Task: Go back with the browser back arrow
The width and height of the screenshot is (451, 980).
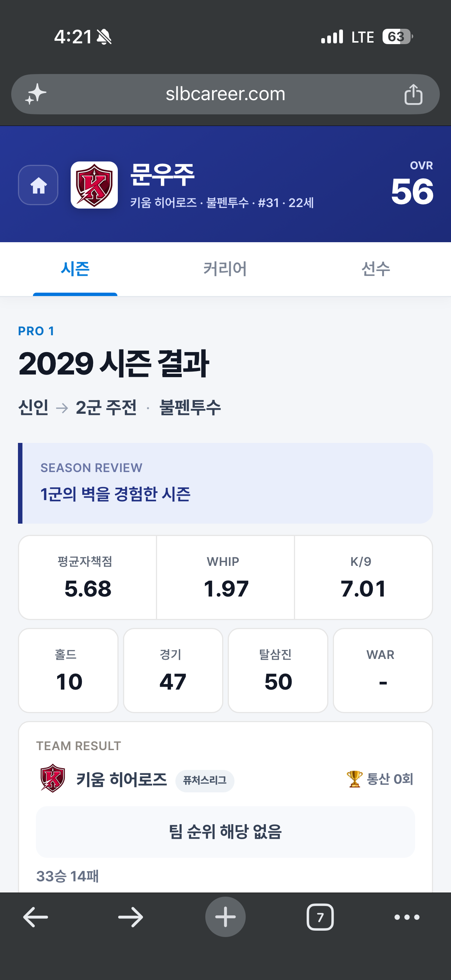Action: click(36, 917)
